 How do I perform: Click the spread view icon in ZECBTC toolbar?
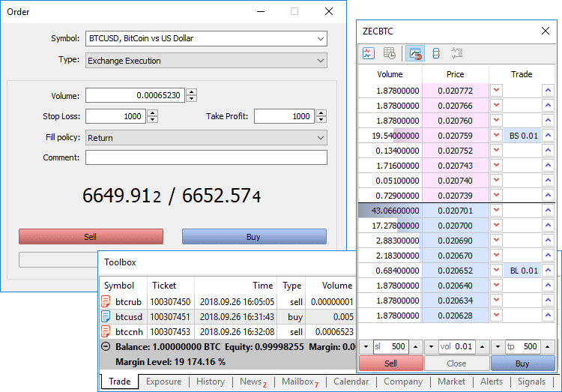click(436, 53)
